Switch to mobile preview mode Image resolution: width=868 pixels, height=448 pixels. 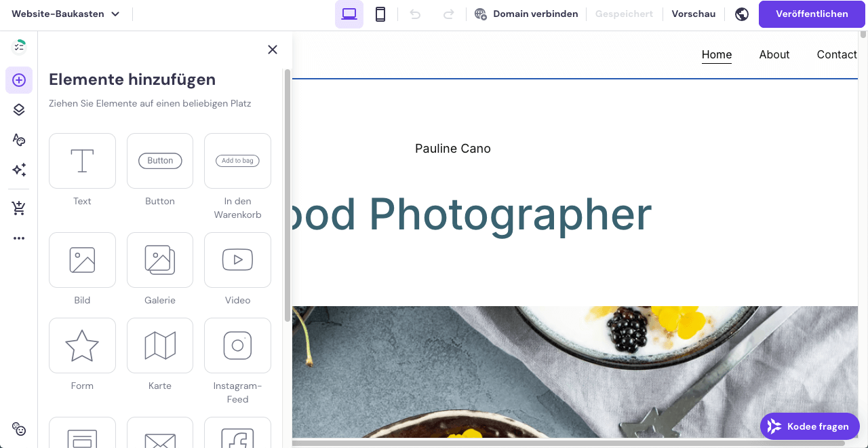pos(380,14)
